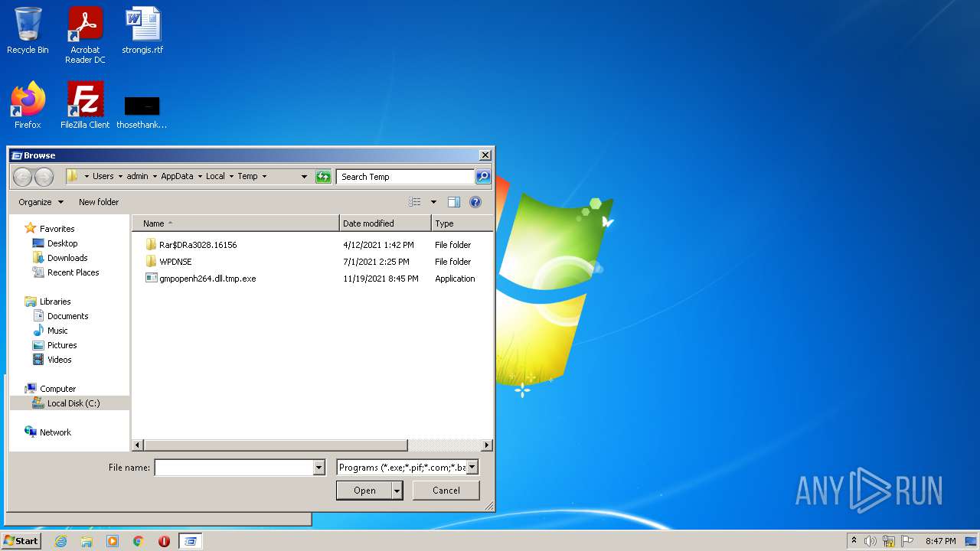
Task: Open Browse dialog help
Action: click(x=475, y=202)
